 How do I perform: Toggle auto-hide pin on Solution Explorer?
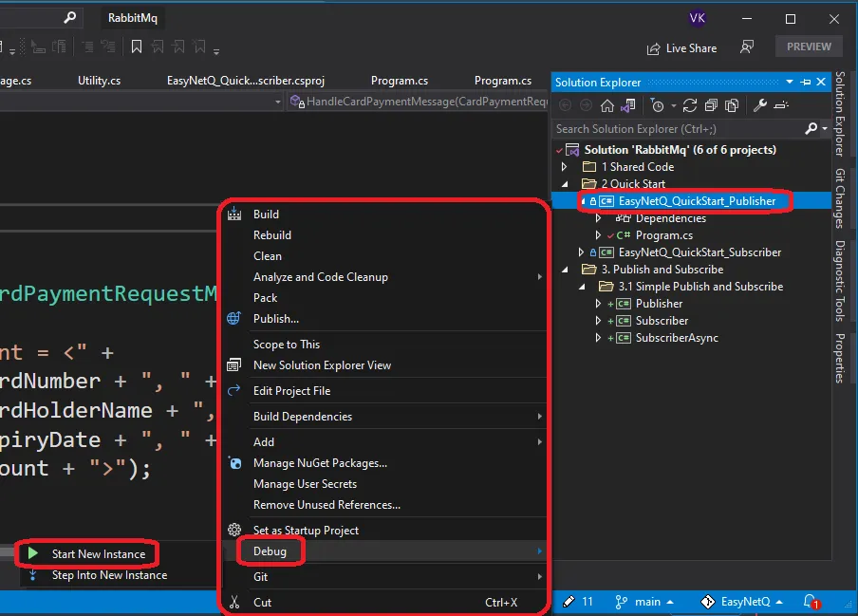[806, 83]
